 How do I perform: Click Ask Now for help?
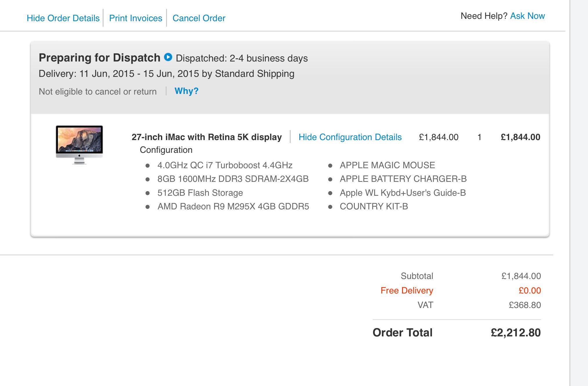tap(527, 16)
